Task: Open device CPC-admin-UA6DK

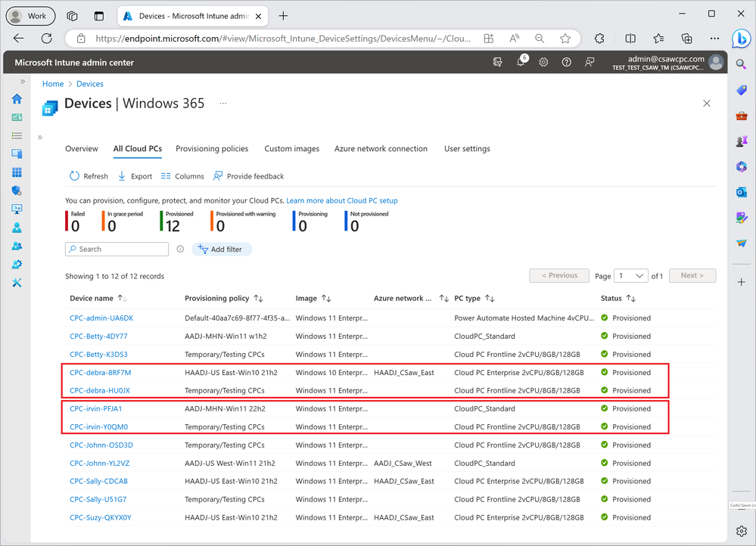Action: (x=101, y=318)
